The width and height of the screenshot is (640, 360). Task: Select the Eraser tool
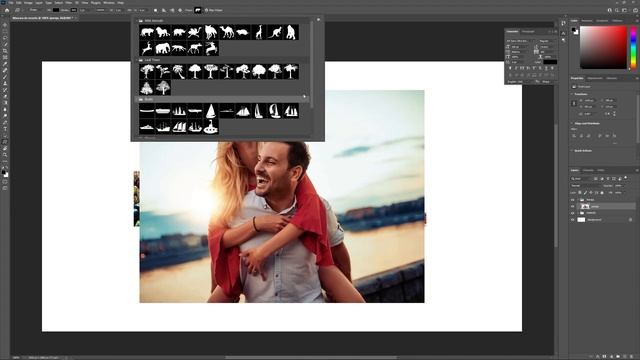(5, 97)
